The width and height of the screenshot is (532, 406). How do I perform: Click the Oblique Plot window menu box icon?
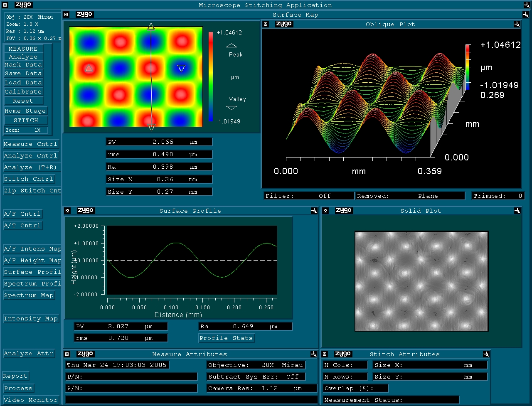(x=266, y=24)
